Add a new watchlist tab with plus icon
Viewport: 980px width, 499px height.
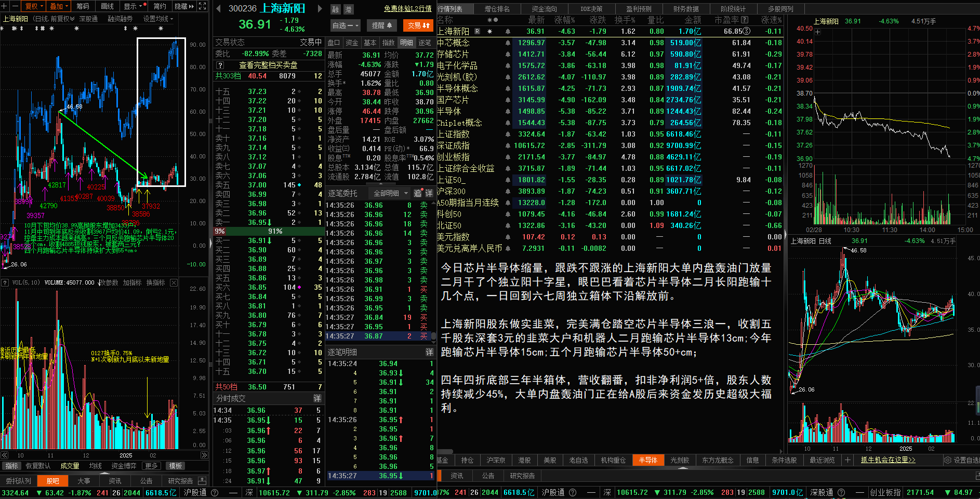(847, 460)
